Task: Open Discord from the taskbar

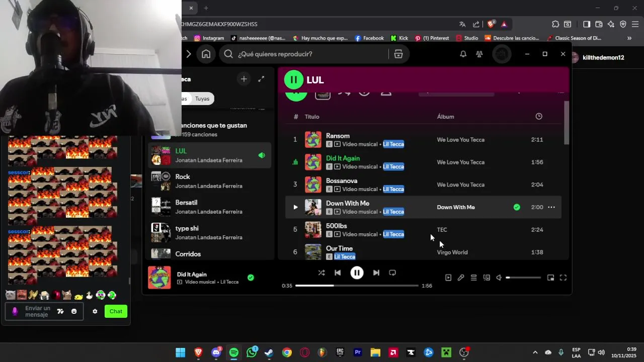Action: (x=216, y=352)
